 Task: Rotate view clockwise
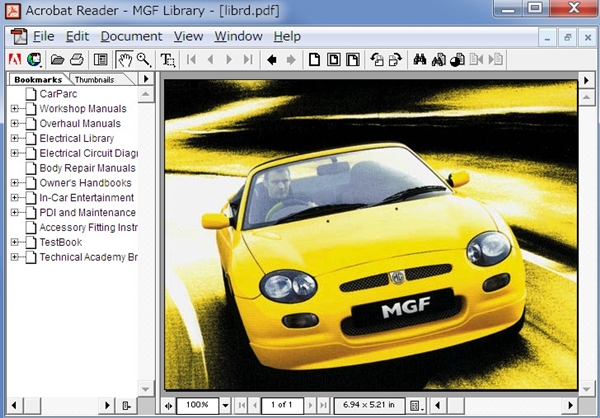(395, 60)
